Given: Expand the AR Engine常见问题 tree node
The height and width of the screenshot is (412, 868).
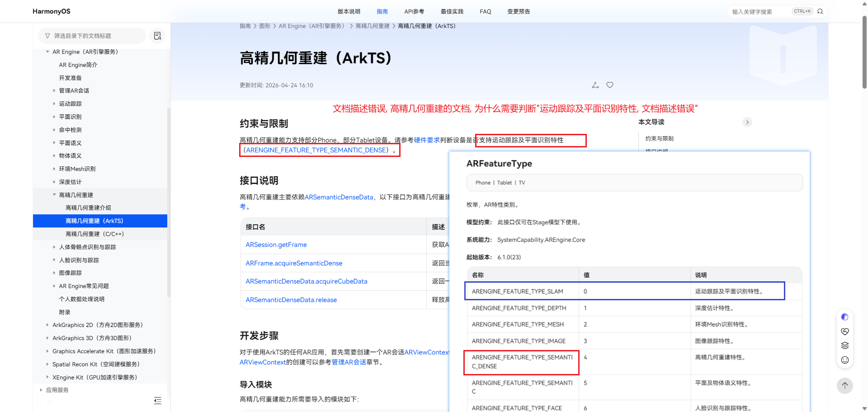Looking at the screenshot, I should [x=54, y=286].
